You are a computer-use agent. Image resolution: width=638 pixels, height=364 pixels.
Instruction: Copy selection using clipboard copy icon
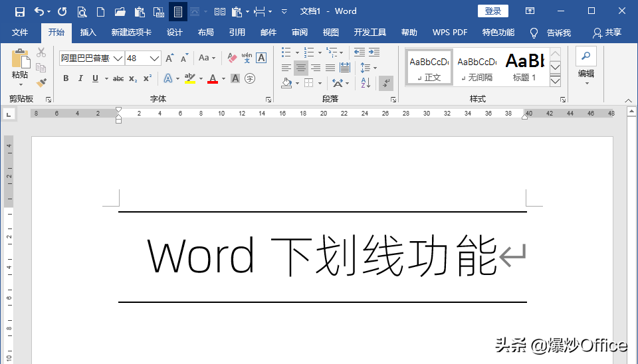click(41, 68)
